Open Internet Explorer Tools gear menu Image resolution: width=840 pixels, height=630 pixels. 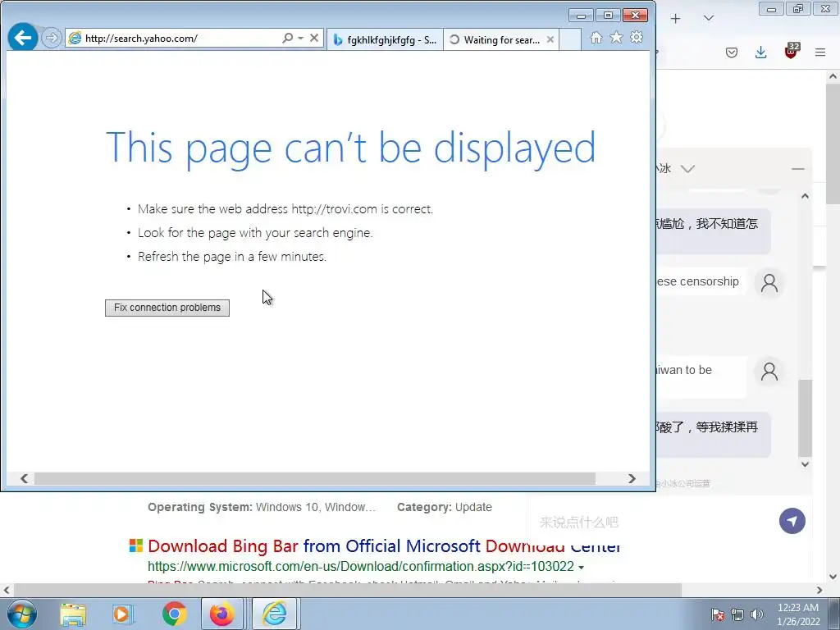pos(637,38)
